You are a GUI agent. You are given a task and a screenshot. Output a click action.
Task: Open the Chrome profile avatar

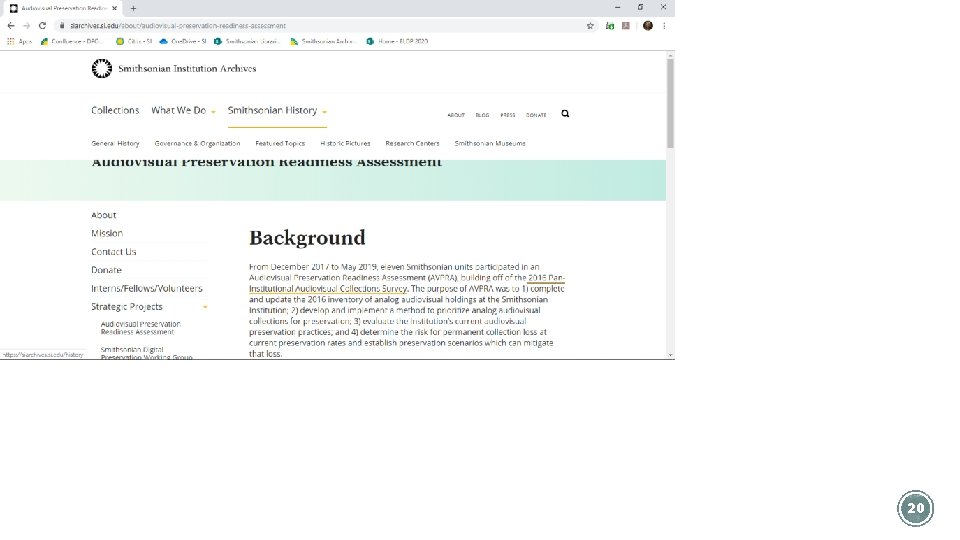(x=648, y=26)
